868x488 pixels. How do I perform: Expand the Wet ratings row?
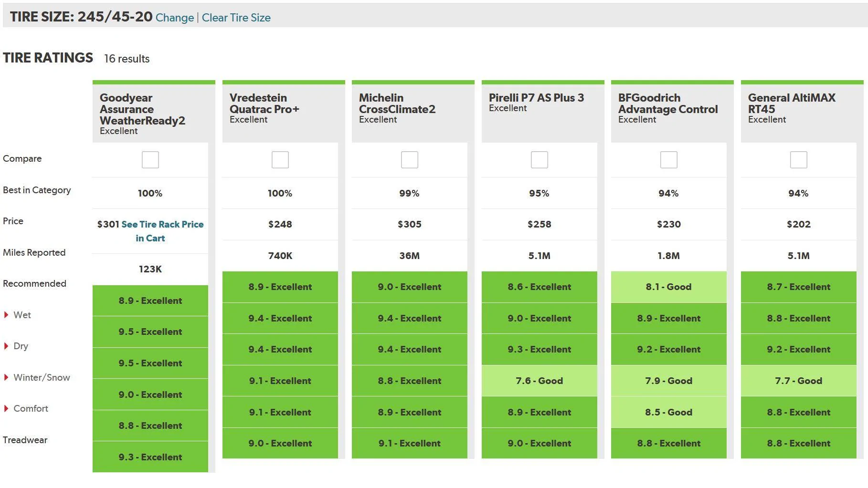(17, 315)
